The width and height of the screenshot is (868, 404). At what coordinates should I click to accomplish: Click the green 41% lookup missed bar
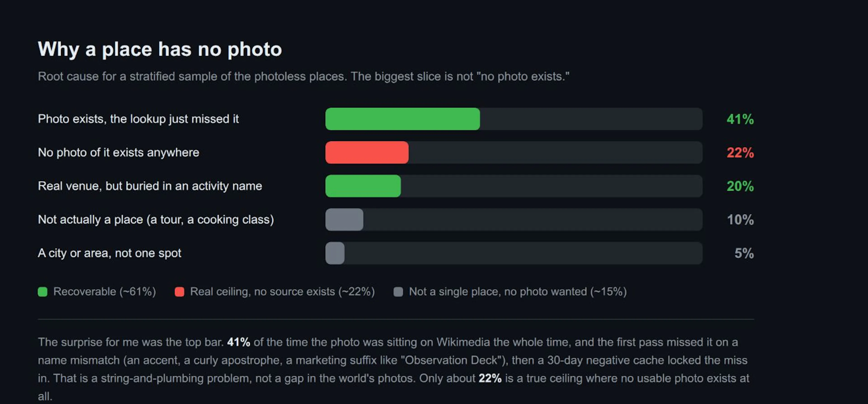click(402, 119)
